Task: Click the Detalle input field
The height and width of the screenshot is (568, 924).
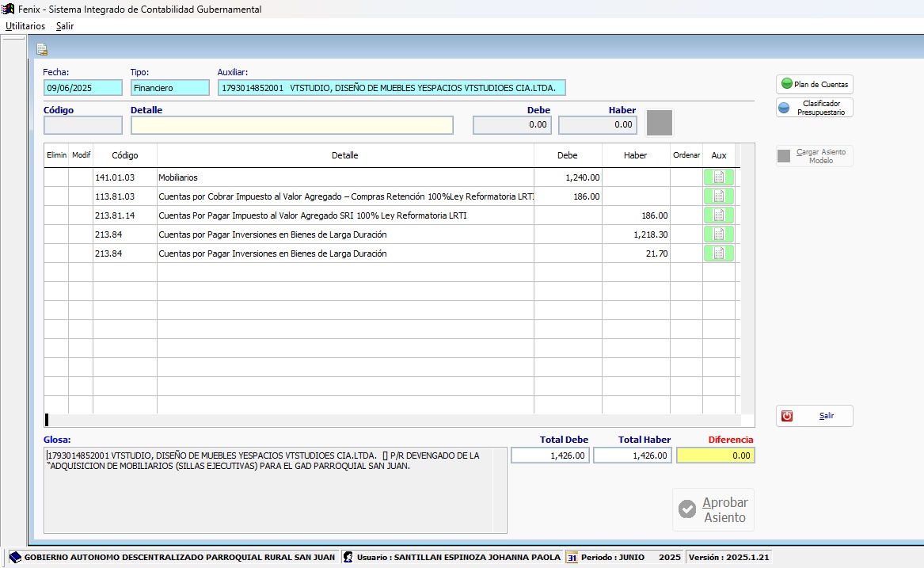Action: pyautogui.click(x=292, y=125)
